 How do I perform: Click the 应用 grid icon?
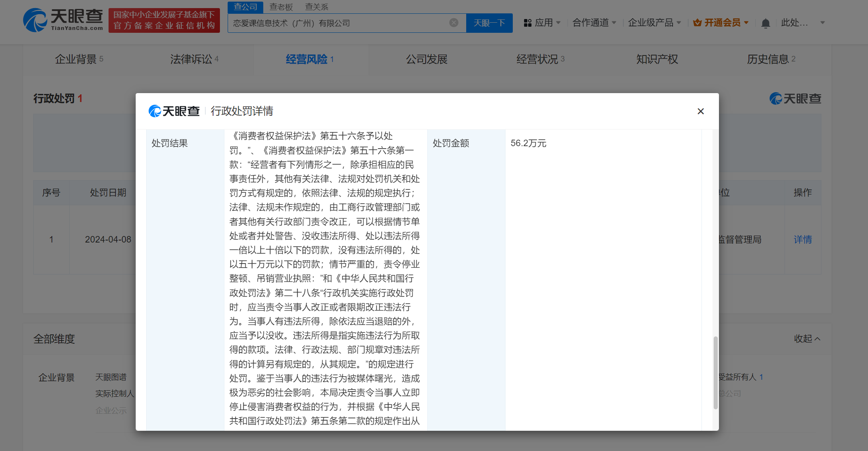click(x=527, y=23)
